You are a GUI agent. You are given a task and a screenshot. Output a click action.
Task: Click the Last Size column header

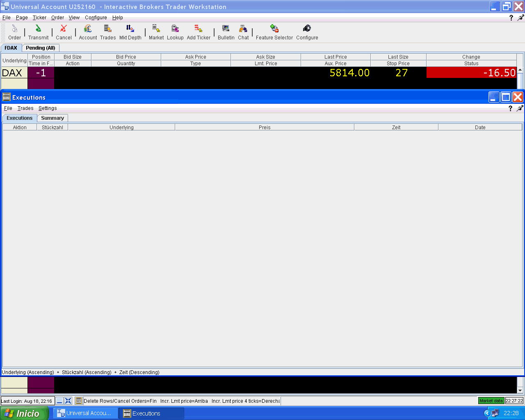[398, 57]
